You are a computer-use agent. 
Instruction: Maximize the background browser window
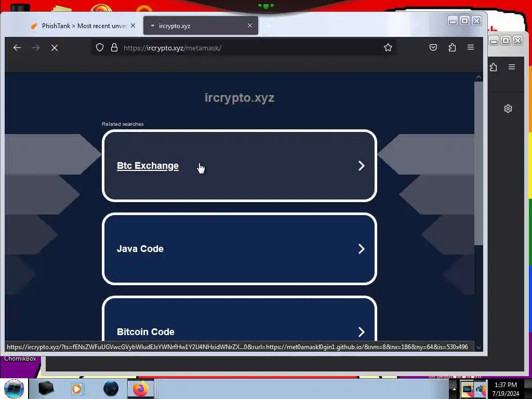pos(506,41)
